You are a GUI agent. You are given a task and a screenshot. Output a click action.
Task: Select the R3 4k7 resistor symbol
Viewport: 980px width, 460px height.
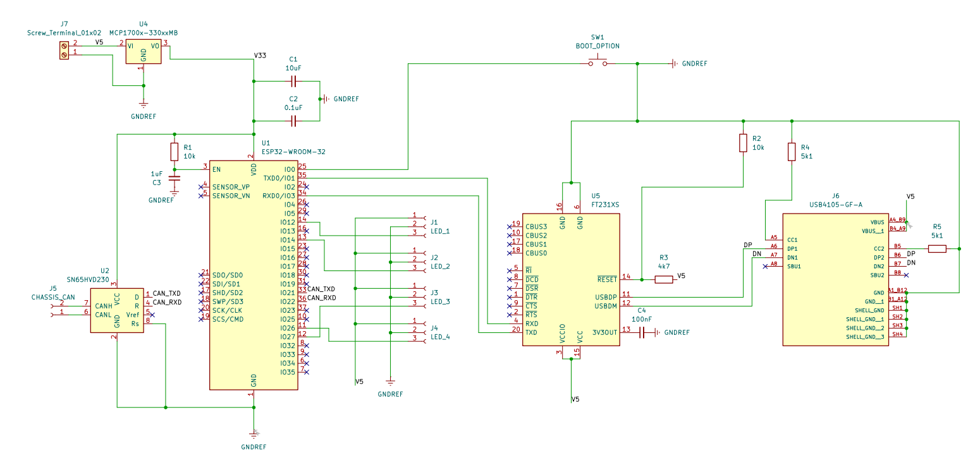pyautogui.click(x=663, y=279)
